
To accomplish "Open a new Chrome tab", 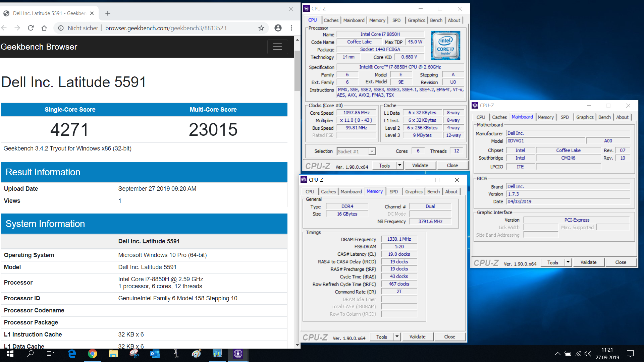I will click(108, 13).
